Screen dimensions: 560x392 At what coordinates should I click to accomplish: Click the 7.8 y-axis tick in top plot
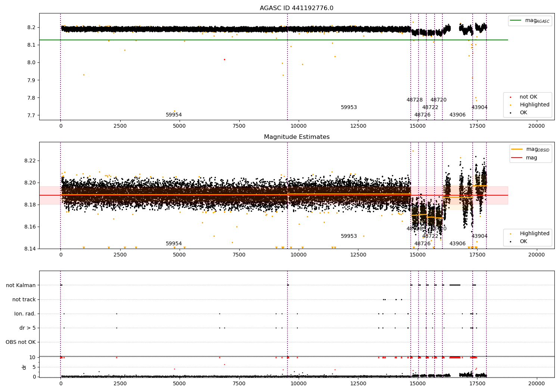pyautogui.click(x=31, y=98)
